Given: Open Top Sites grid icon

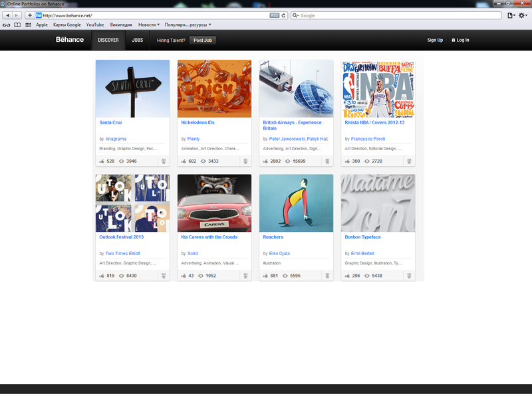Looking at the screenshot, I should 28,25.
